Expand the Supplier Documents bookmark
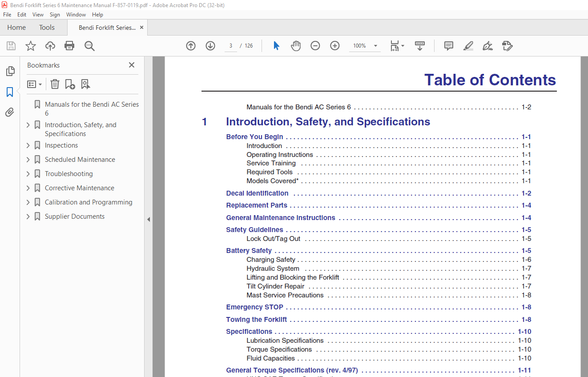This screenshot has height=377, width=588. [28, 217]
